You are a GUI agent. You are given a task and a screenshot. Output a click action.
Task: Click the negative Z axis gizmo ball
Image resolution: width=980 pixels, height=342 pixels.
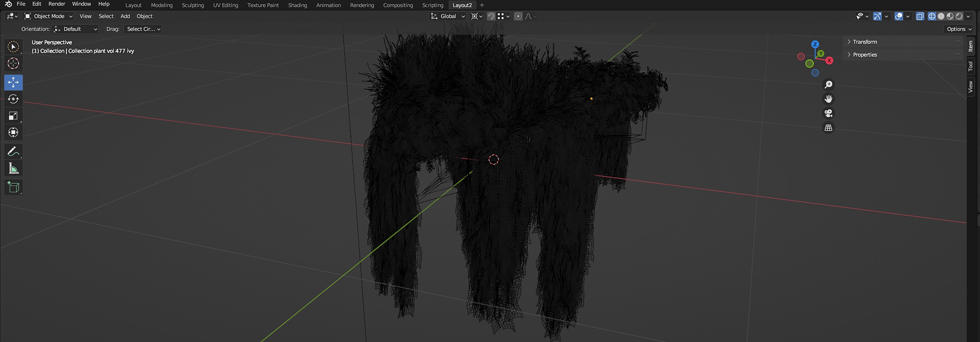(x=815, y=73)
